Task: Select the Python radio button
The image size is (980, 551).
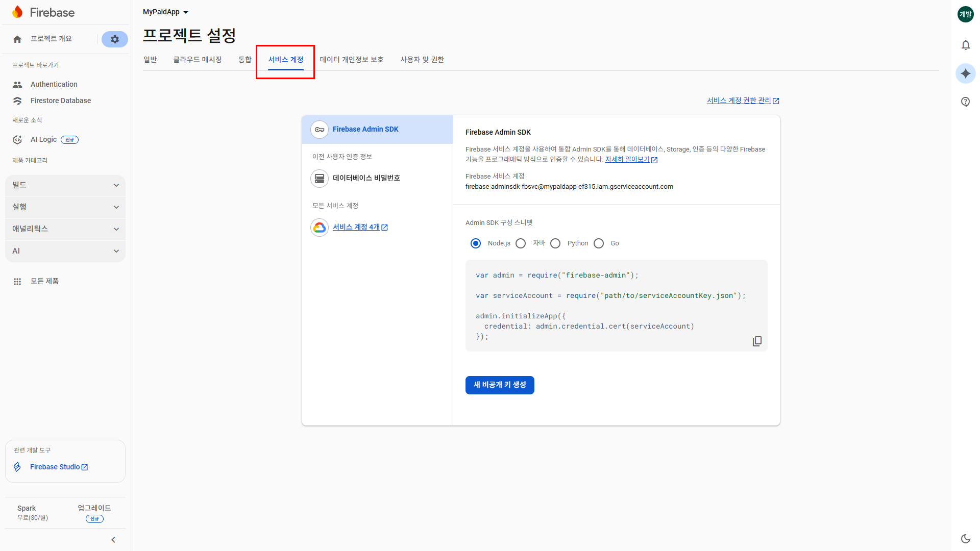Action: [x=555, y=243]
